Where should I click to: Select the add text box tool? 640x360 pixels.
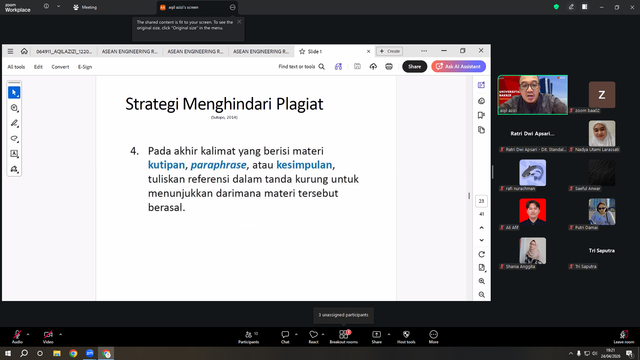pyautogui.click(x=14, y=154)
